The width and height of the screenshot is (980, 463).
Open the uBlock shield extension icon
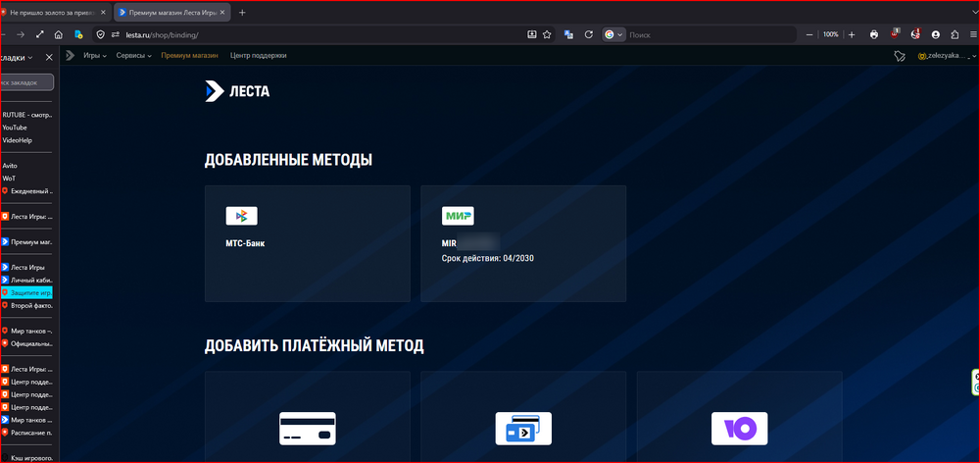[895, 34]
